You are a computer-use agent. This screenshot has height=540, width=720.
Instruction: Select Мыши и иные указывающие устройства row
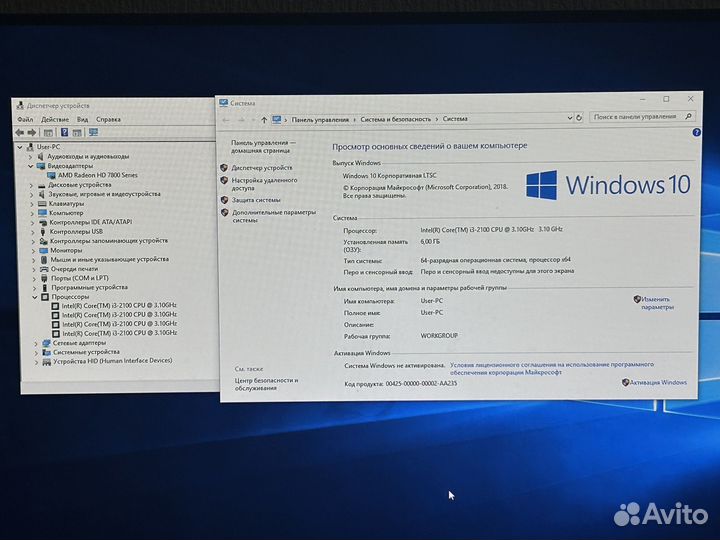click(x=110, y=259)
